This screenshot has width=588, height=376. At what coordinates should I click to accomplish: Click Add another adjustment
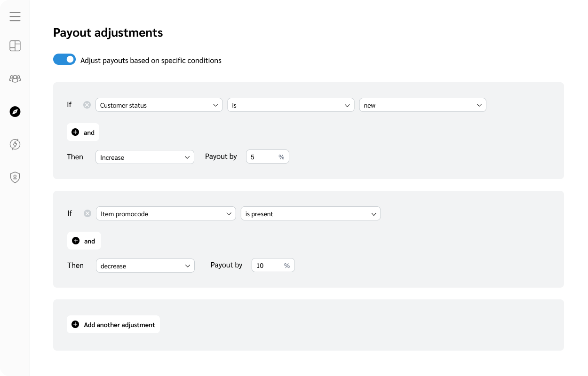113,324
